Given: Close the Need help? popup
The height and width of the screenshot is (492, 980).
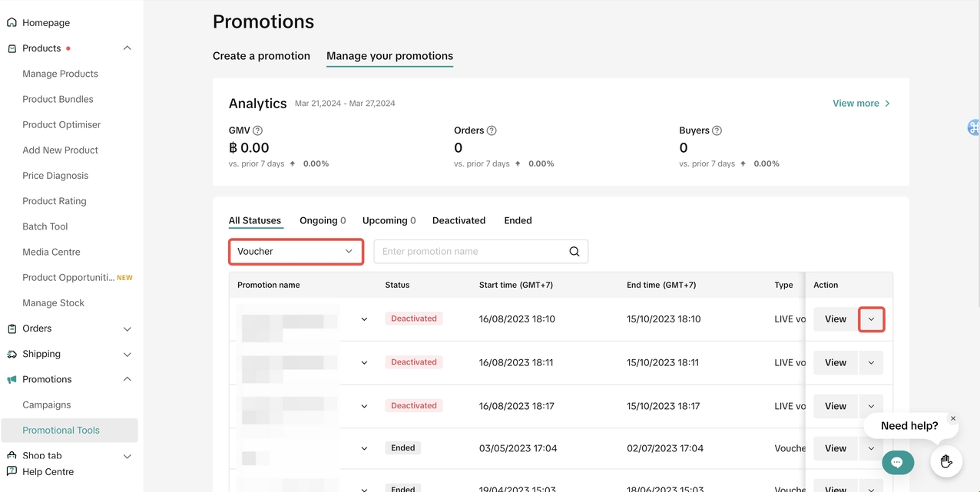Looking at the screenshot, I should coord(953,419).
